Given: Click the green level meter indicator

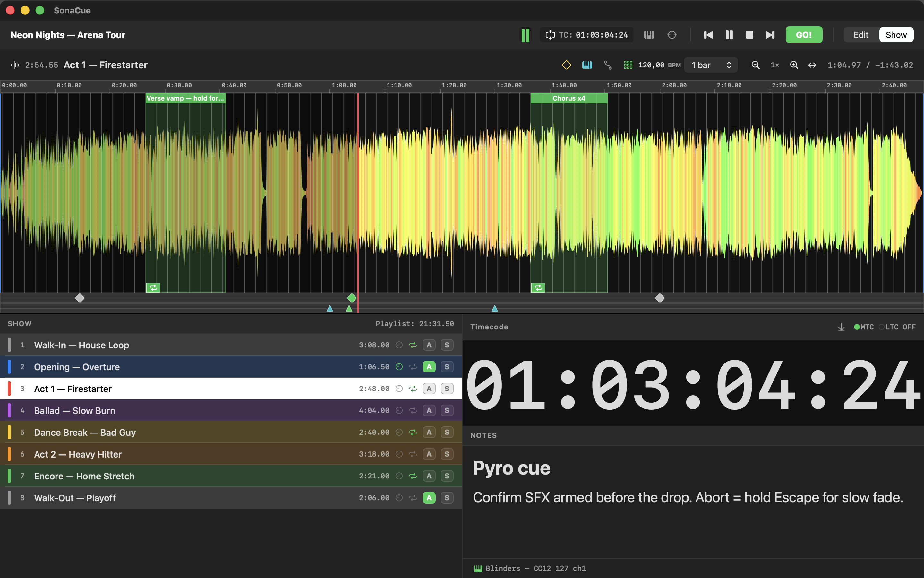Looking at the screenshot, I should 526,35.
